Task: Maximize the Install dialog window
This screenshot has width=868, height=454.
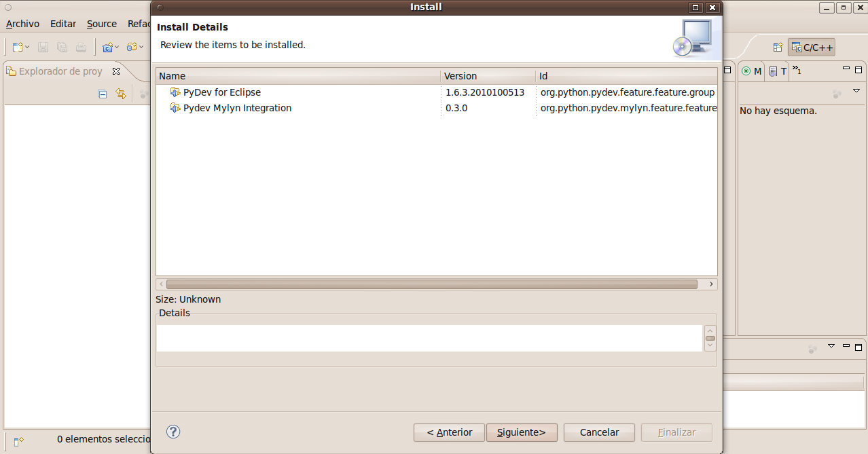Action: coord(695,7)
